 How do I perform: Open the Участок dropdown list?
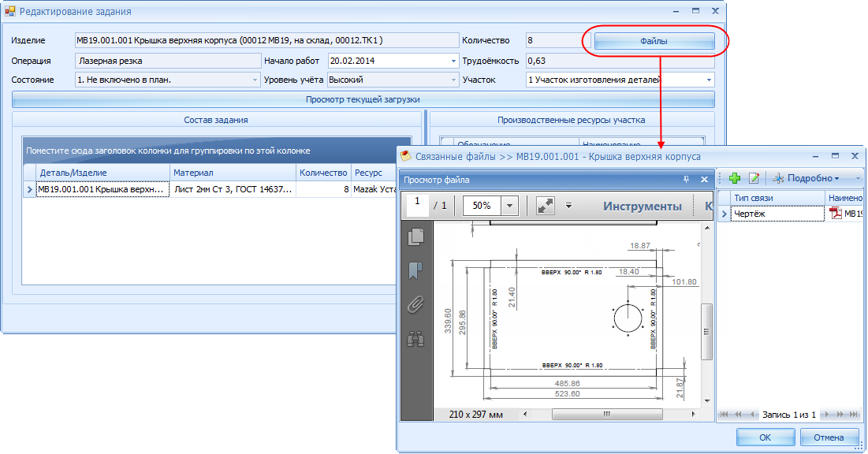pyautogui.click(x=709, y=80)
